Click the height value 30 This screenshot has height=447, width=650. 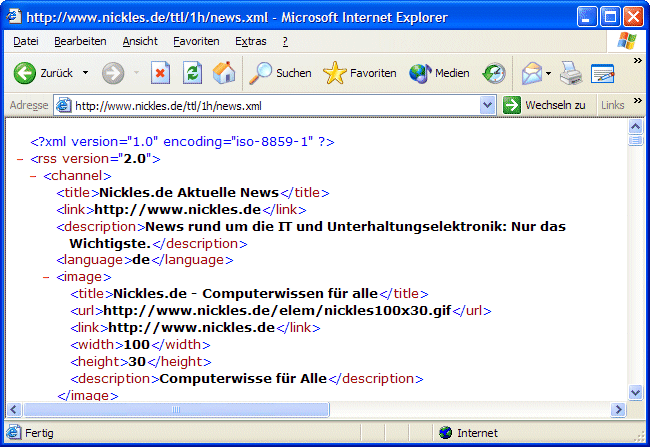click(x=137, y=362)
